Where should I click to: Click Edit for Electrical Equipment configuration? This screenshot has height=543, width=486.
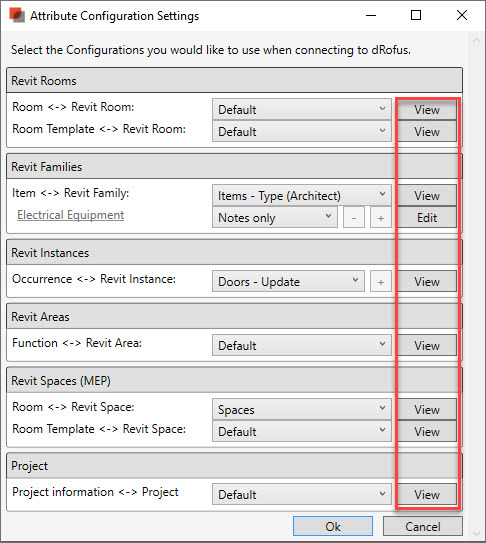[427, 218]
